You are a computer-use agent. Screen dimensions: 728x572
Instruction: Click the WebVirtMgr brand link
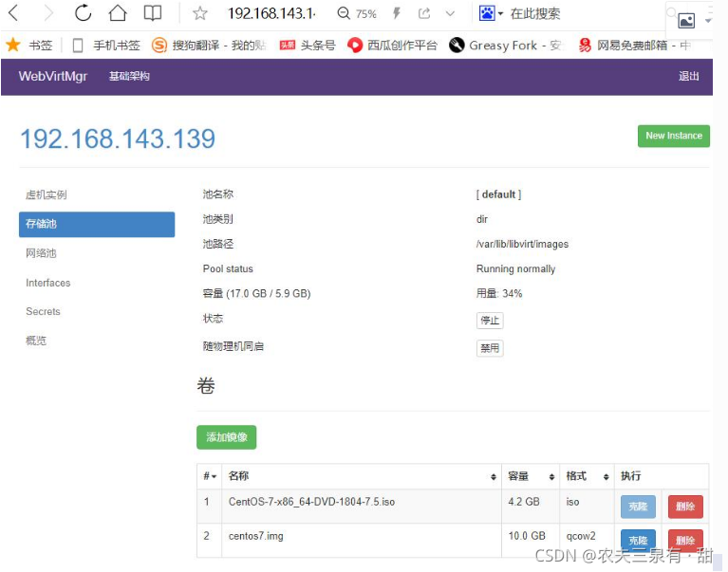(53, 76)
